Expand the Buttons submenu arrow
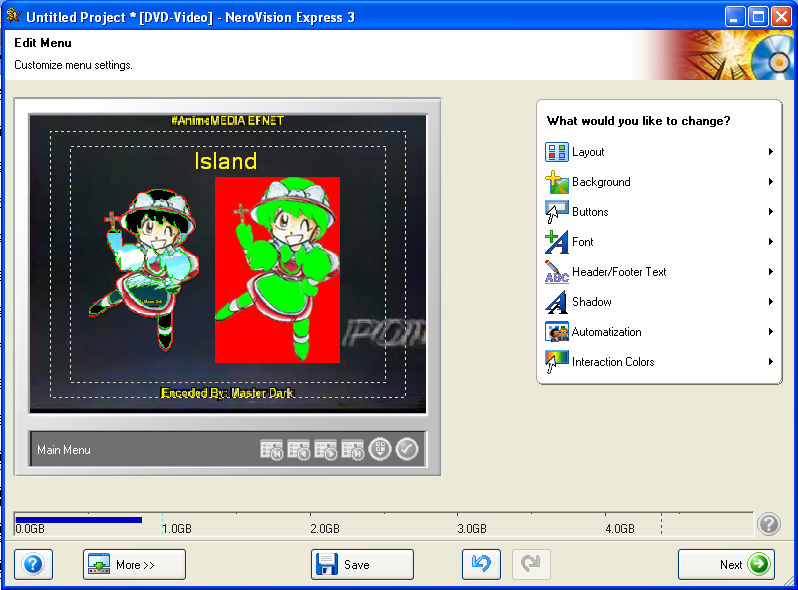Screen dimensions: 798x590 click(771, 212)
